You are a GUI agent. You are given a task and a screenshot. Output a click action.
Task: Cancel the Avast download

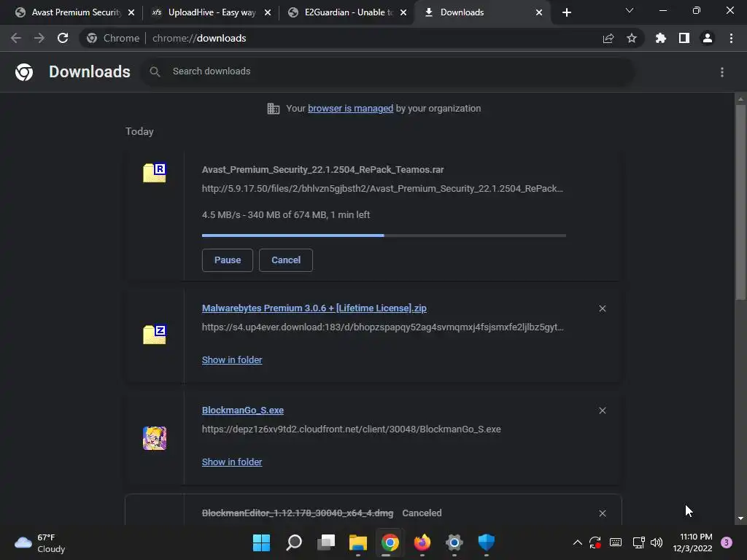[x=286, y=260]
